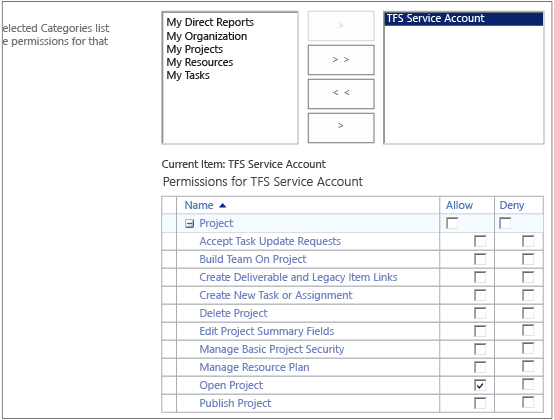Deny Manage Basic Project Security
The image size is (554, 420).
coord(528,349)
